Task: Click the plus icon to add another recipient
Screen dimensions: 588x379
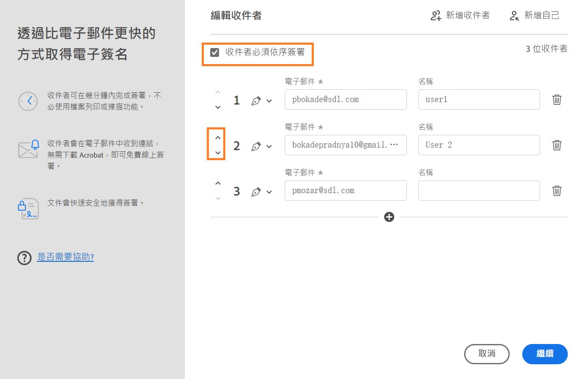Action: (389, 217)
